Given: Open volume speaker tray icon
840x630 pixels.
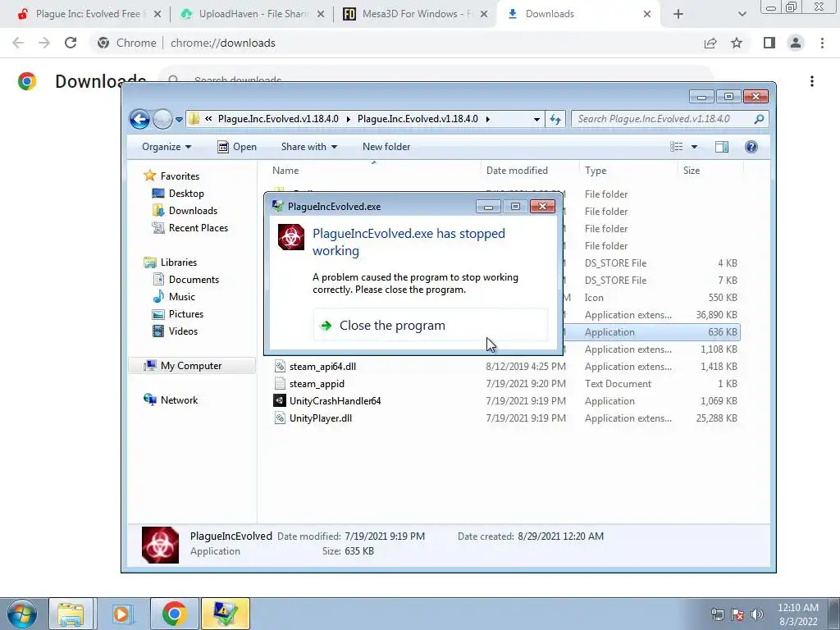Looking at the screenshot, I should (757, 614).
